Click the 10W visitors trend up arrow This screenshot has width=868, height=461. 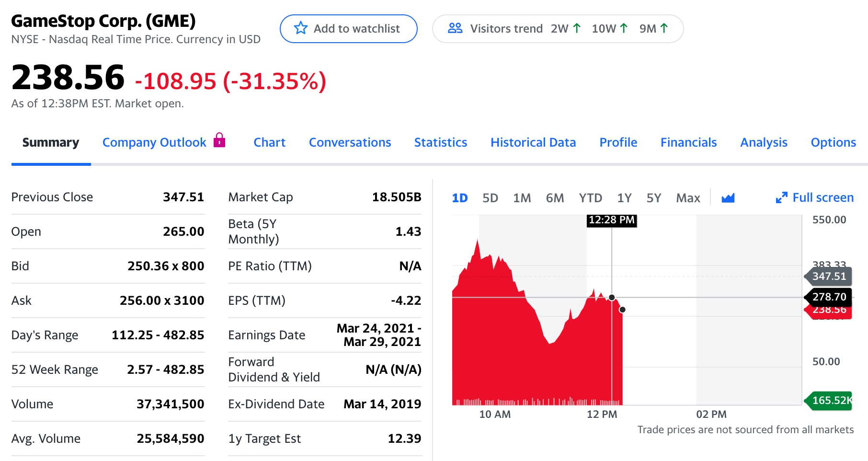coord(623,28)
